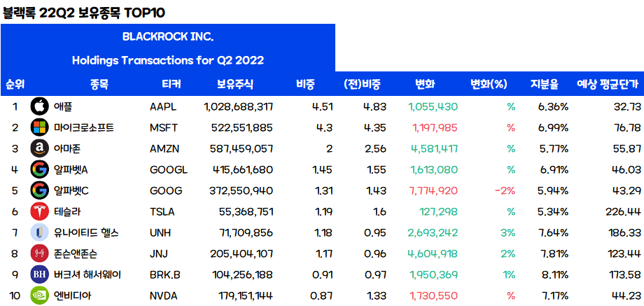644x306 pixels.
Task: Click the shares value 522,551,885
Action: point(242,128)
